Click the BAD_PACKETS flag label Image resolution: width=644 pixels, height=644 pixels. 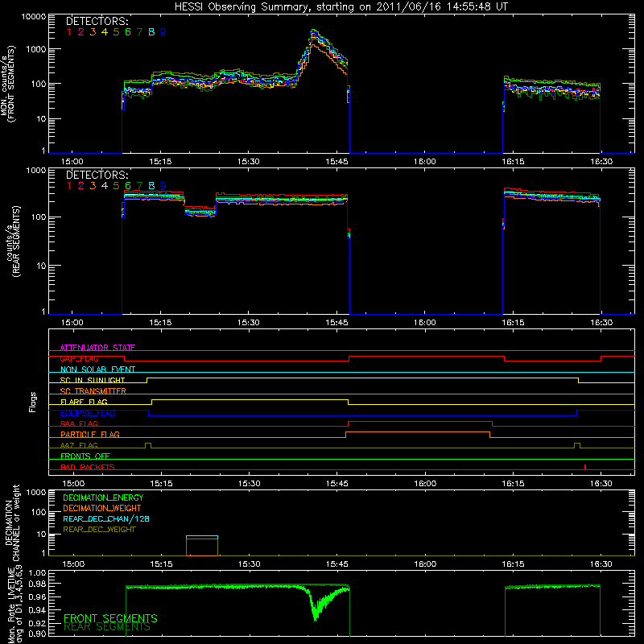pyautogui.click(x=88, y=468)
